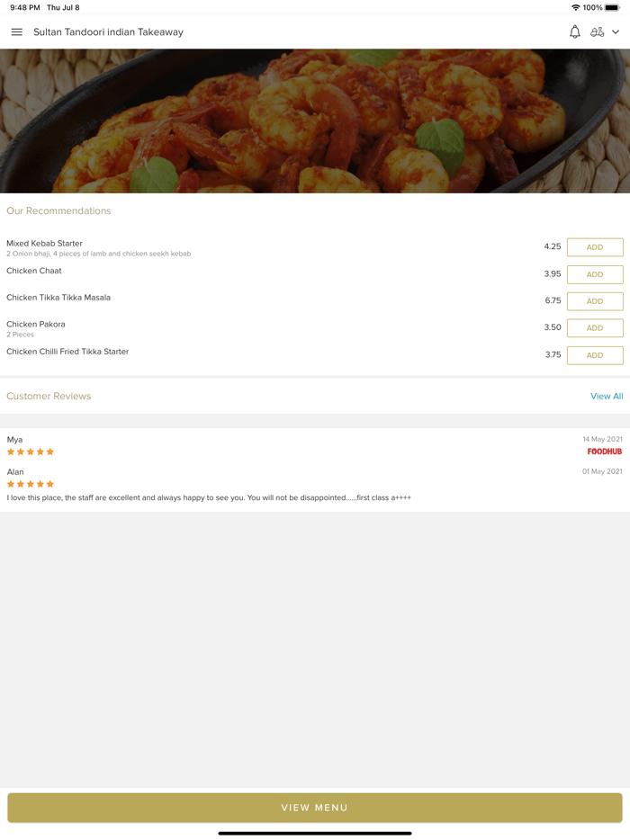630x840 pixels.
Task: Open the delivery options chevron dropdown
Action: click(616, 31)
